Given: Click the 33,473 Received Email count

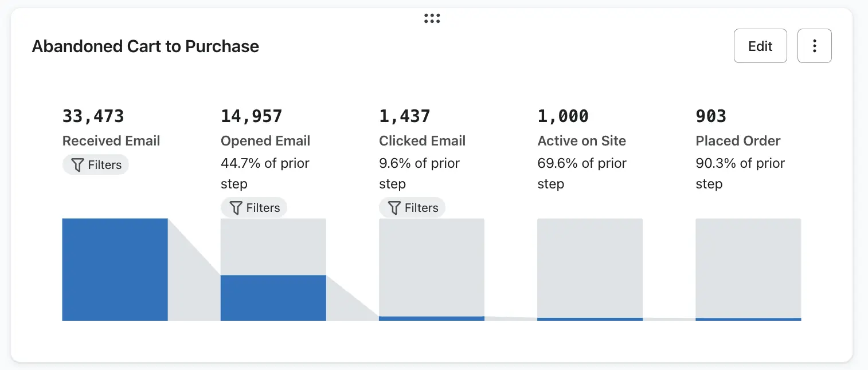Looking at the screenshot, I should click(93, 116).
